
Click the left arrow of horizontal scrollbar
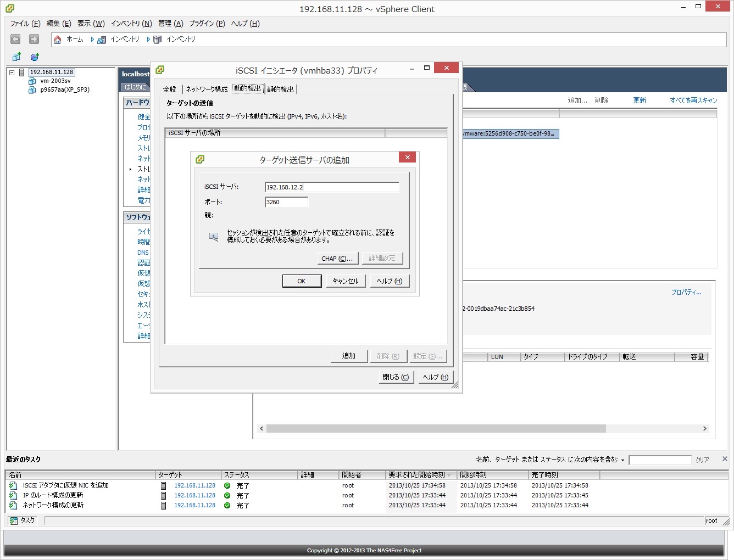pyautogui.click(x=262, y=429)
